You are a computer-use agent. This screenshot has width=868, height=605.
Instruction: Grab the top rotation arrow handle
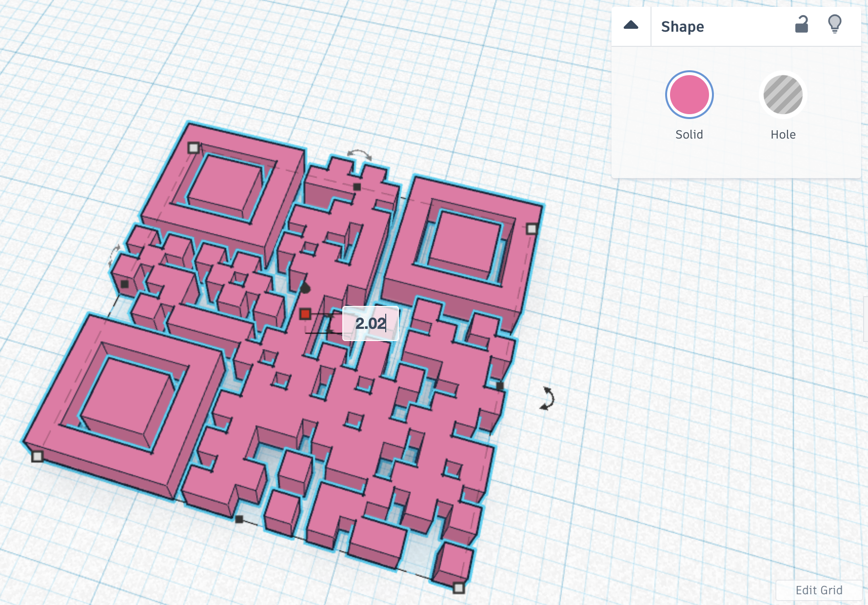tap(359, 155)
